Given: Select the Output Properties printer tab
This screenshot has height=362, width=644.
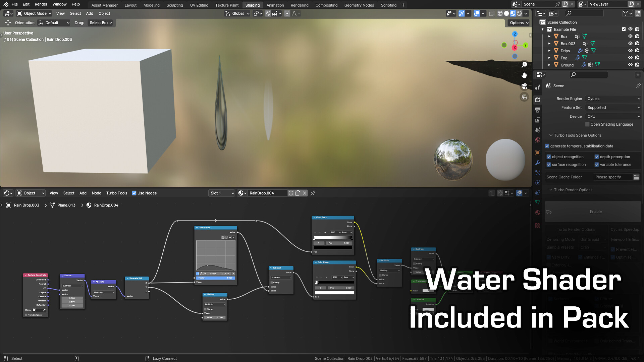Looking at the screenshot, I should (x=538, y=110).
